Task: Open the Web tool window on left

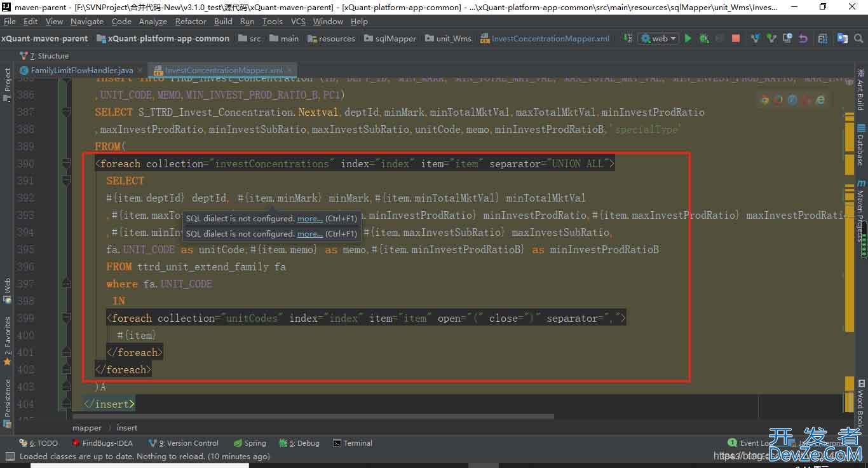Action: click(8, 290)
